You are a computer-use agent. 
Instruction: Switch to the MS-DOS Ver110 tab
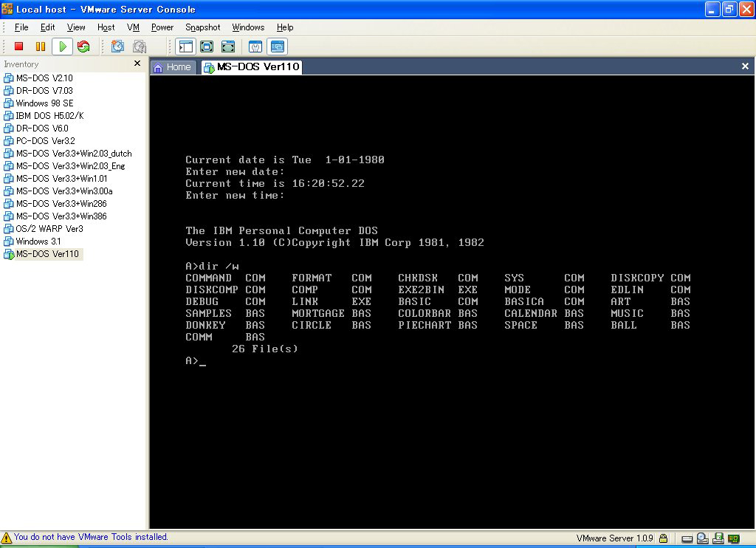(252, 67)
